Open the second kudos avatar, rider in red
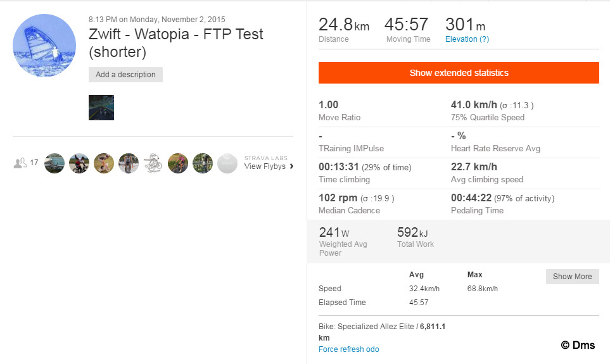 click(79, 163)
